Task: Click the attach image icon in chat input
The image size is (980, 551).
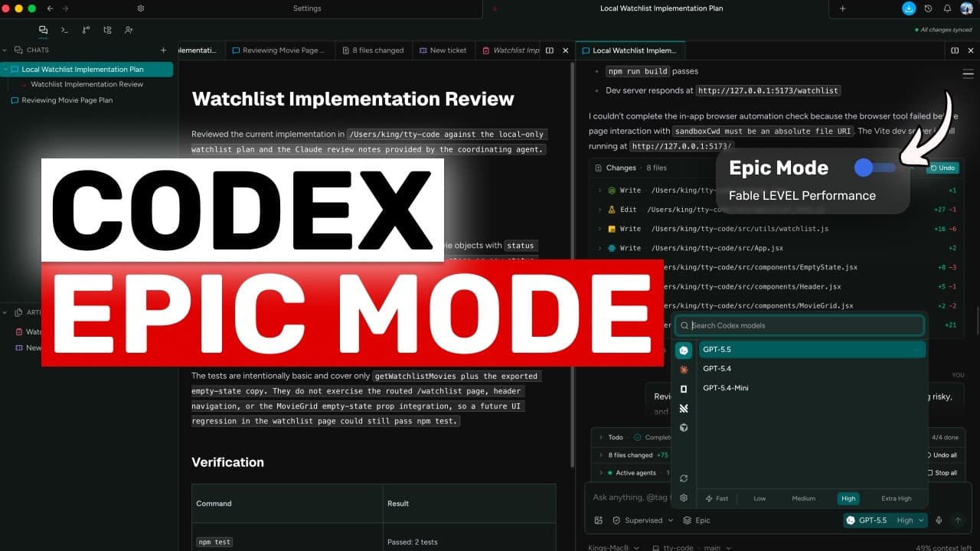Action: click(599, 520)
